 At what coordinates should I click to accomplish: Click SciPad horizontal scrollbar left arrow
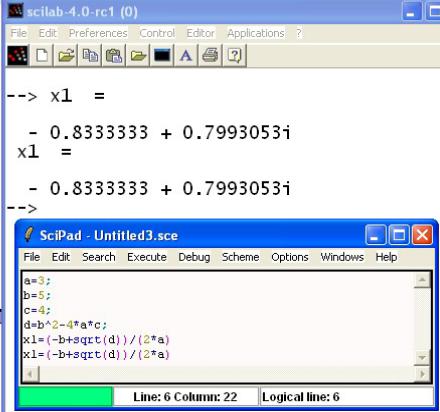[x=31, y=374]
